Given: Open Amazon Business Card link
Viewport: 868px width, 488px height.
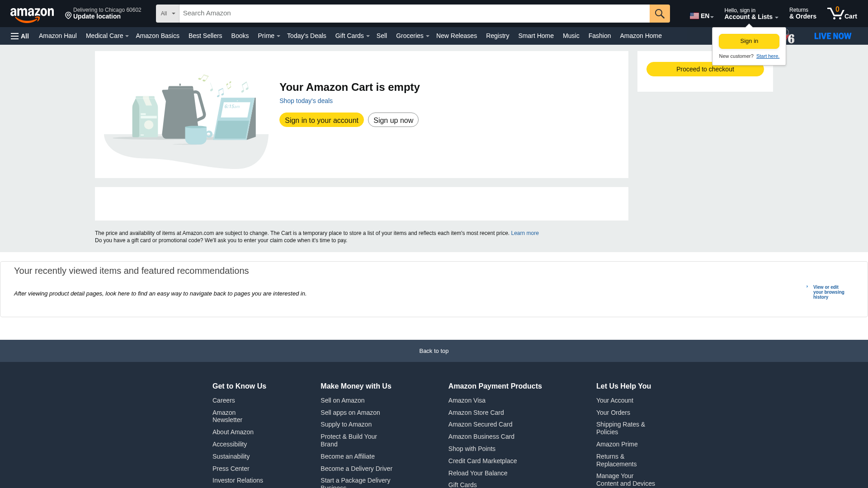Looking at the screenshot, I should click(481, 436).
